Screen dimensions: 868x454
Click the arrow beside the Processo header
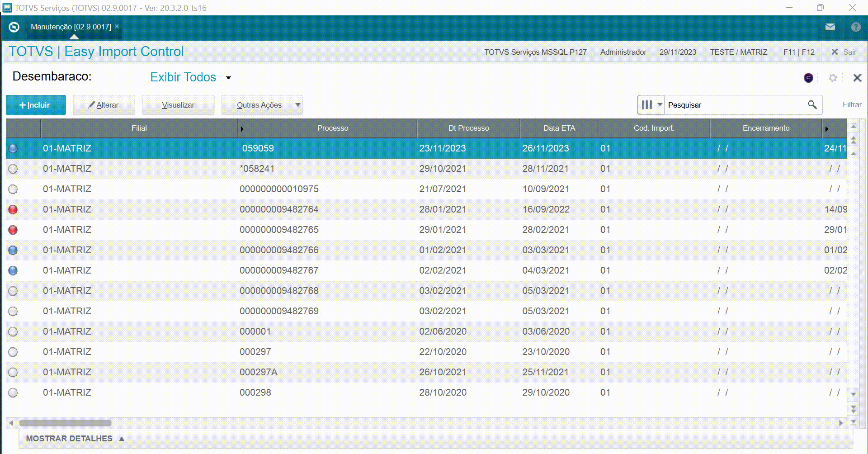[242, 129]
